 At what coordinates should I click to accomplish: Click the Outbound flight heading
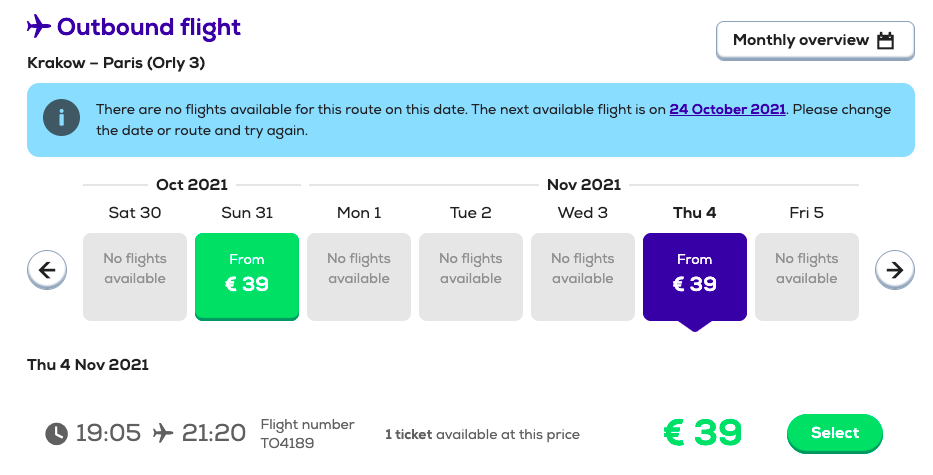149,27
